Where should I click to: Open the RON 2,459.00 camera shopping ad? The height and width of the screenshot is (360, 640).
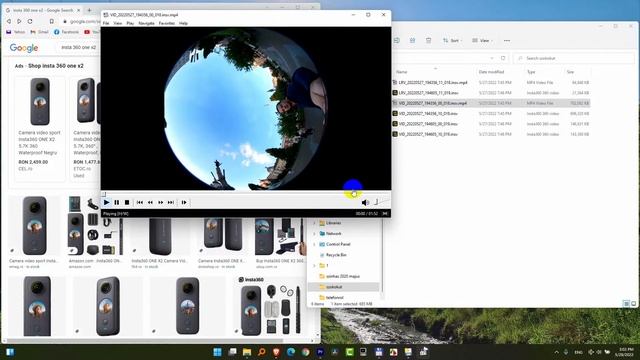(40, 129)
